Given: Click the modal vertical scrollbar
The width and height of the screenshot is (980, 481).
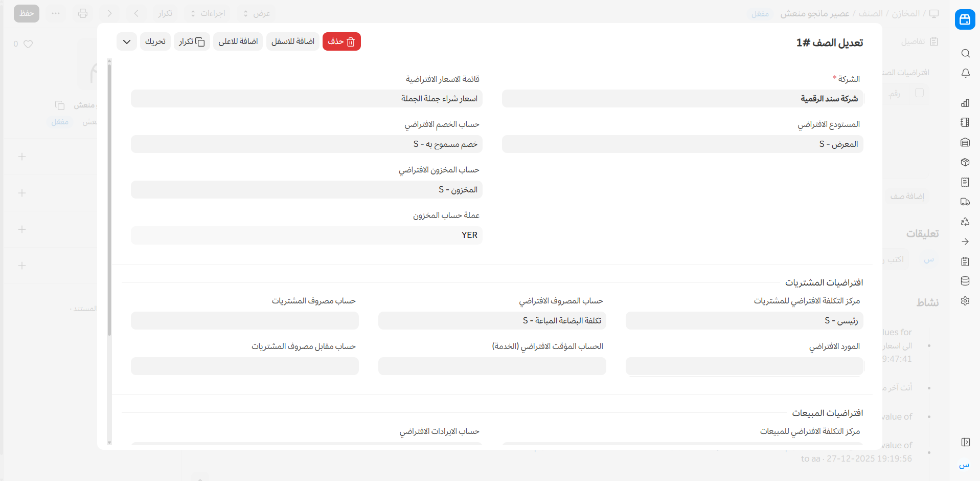Looking at the screenshot, I should pyautogui.click(x=109, y=205).
